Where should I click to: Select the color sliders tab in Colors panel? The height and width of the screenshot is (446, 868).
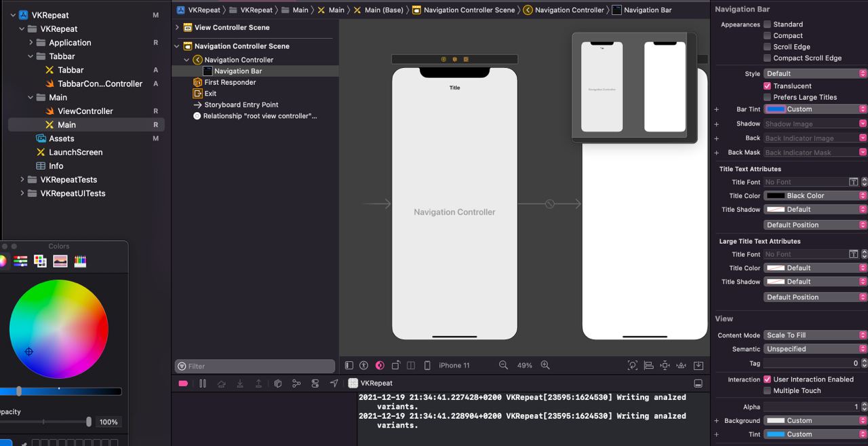(21, 261)
